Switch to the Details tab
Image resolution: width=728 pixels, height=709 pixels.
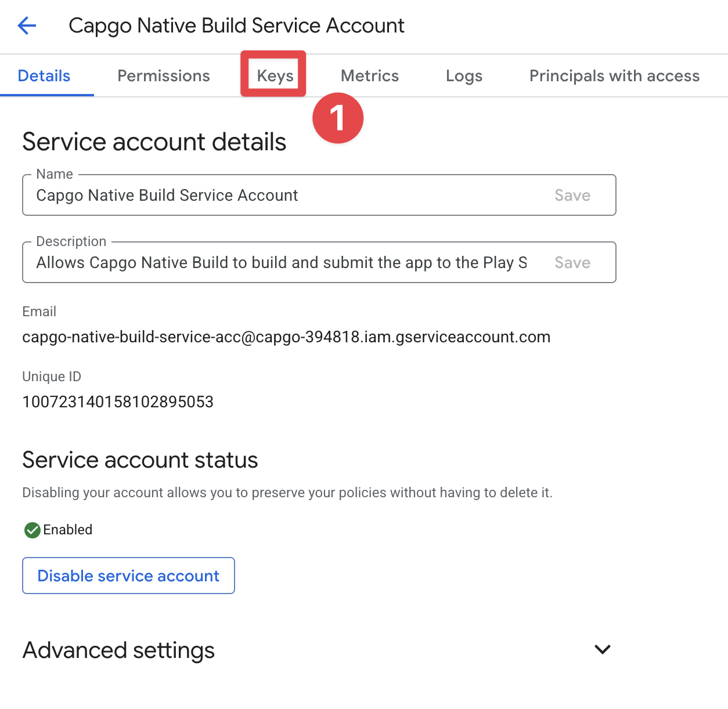tap(44, 75)
